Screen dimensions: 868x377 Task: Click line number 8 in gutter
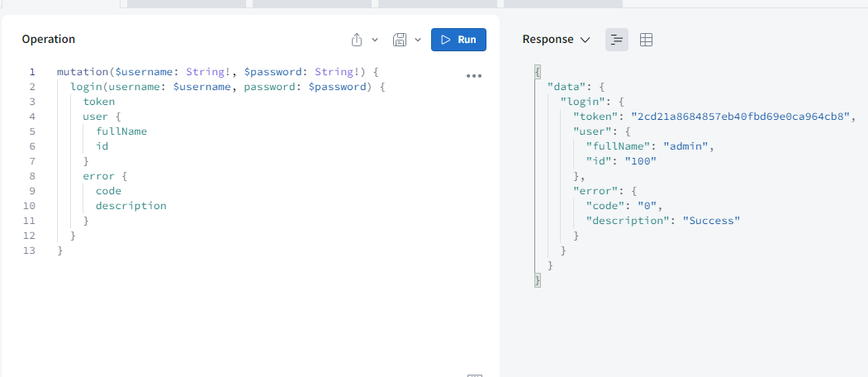pos(31,176)
